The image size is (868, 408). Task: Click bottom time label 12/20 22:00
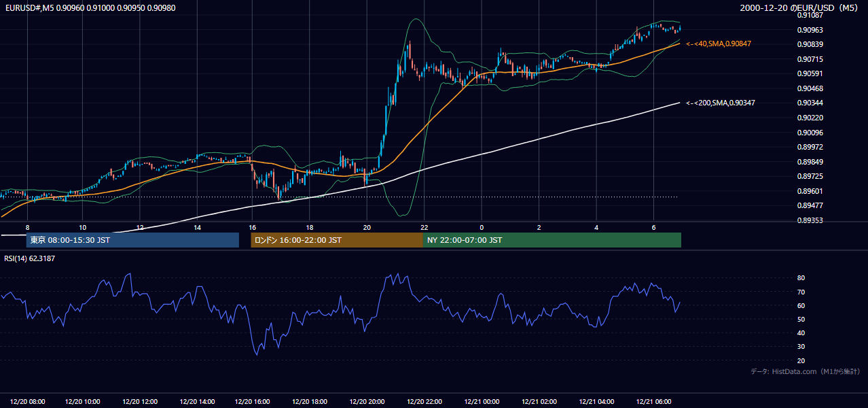(424, 401)
